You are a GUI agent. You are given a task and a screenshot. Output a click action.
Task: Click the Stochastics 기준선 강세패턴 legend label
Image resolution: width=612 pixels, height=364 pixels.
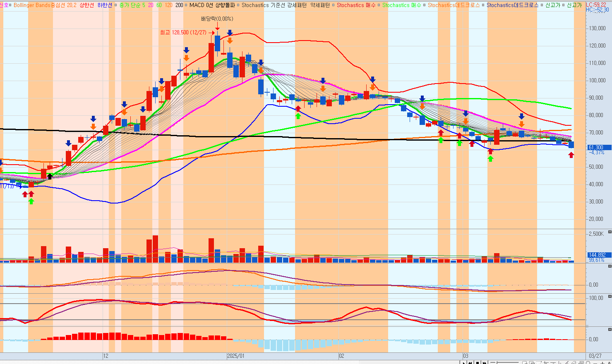[x=274, y=5]
